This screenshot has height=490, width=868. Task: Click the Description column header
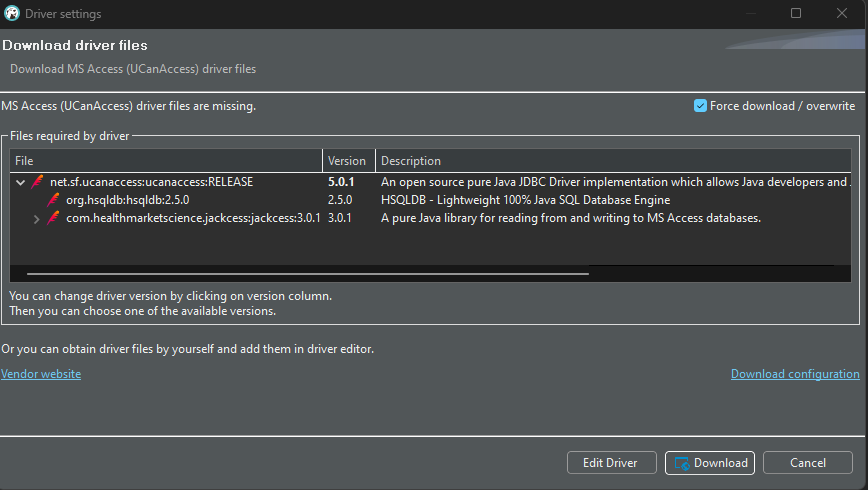[613, 161]
